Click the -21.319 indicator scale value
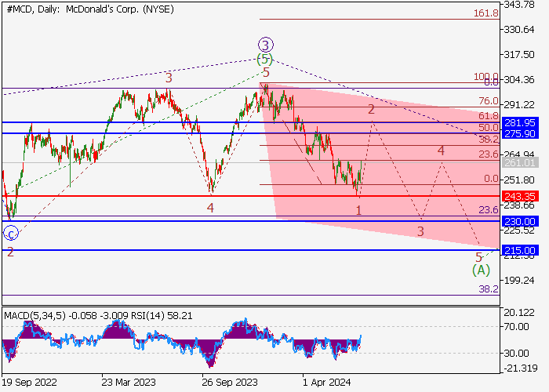This screenshot has height=392, width=549. (x=521, y=368)
